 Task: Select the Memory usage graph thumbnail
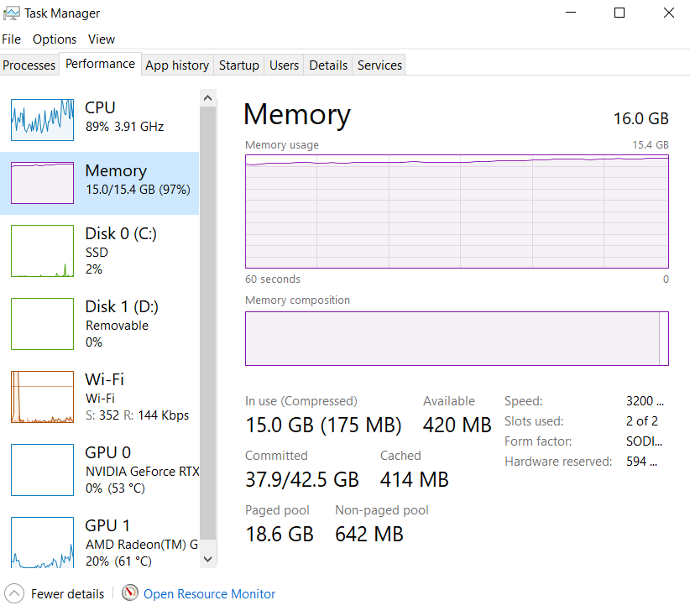(42, 183)
